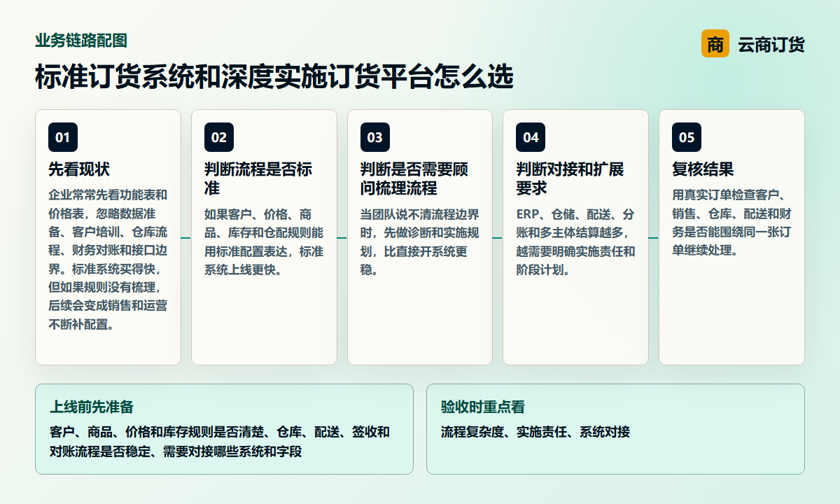Click the 业务链路配图 subtitle
The image size is (840, 504).
coord(81,41)
